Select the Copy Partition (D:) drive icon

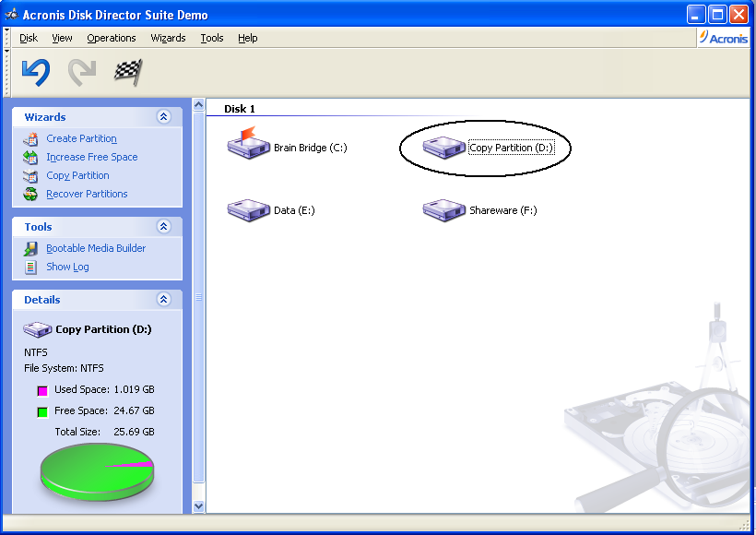point(443,148)
